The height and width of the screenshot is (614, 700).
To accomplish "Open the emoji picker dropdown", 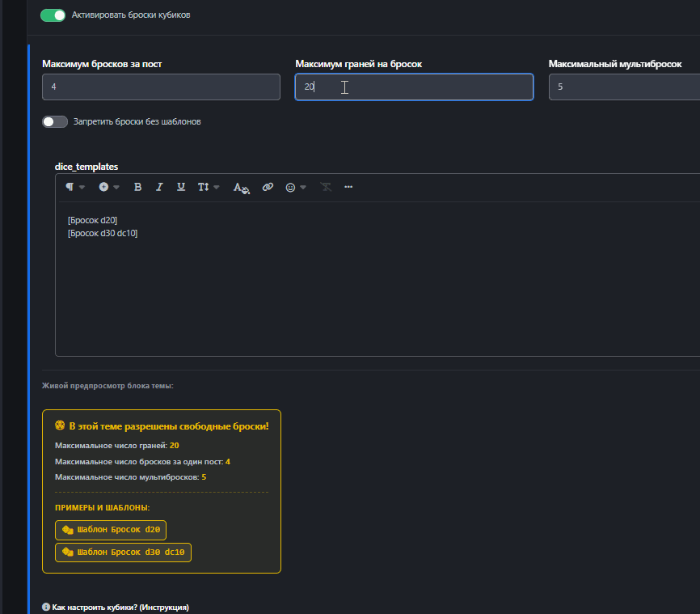I will tap(296, 187).
